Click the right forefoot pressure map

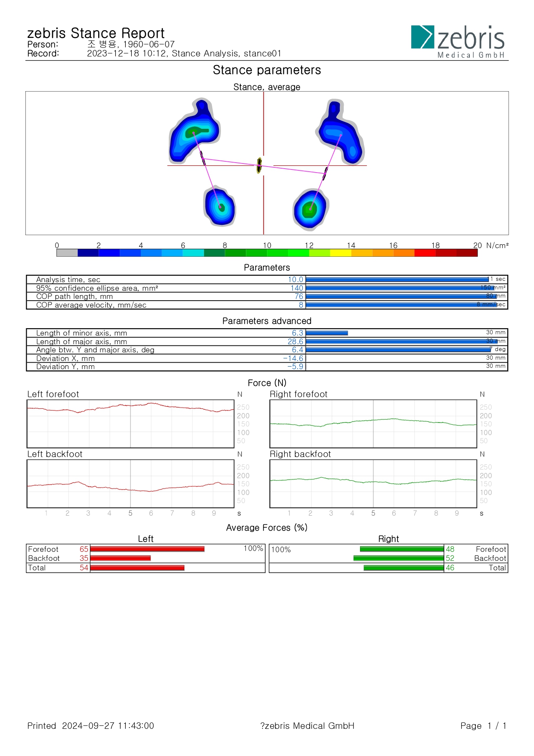tap(341, 132)
